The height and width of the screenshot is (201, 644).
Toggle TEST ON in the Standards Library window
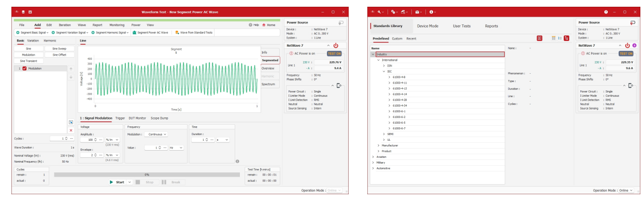pyautogui.click(x=626, y=53)
